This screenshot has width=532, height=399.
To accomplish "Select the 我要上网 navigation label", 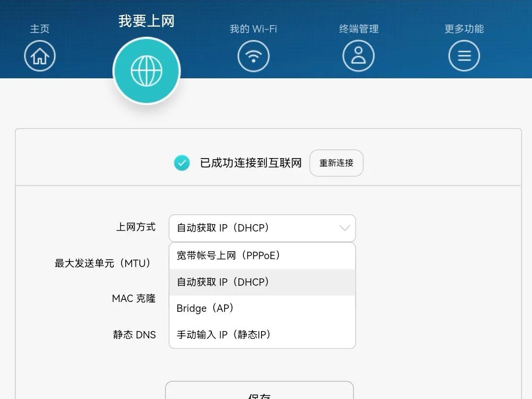I will click(146, 21).
